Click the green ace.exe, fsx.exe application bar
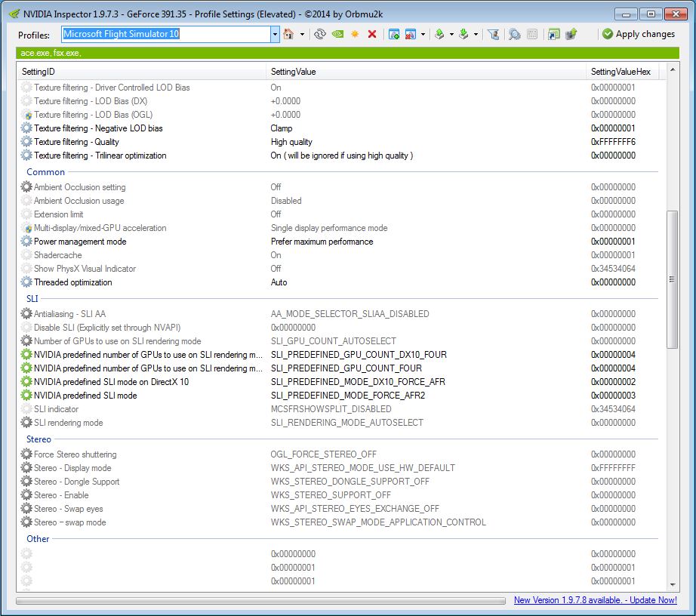This screenshot has width=696, height=616. coord(347,53)
